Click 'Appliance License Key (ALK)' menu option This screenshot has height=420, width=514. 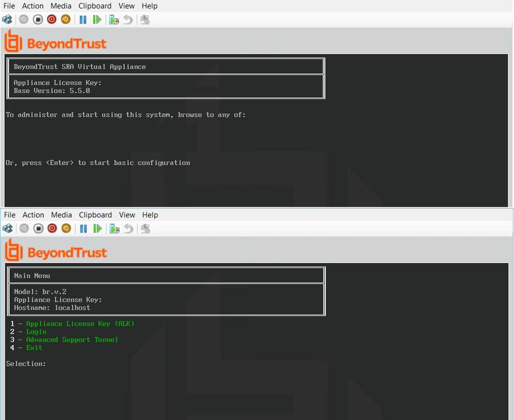click(x=80, y=324)
